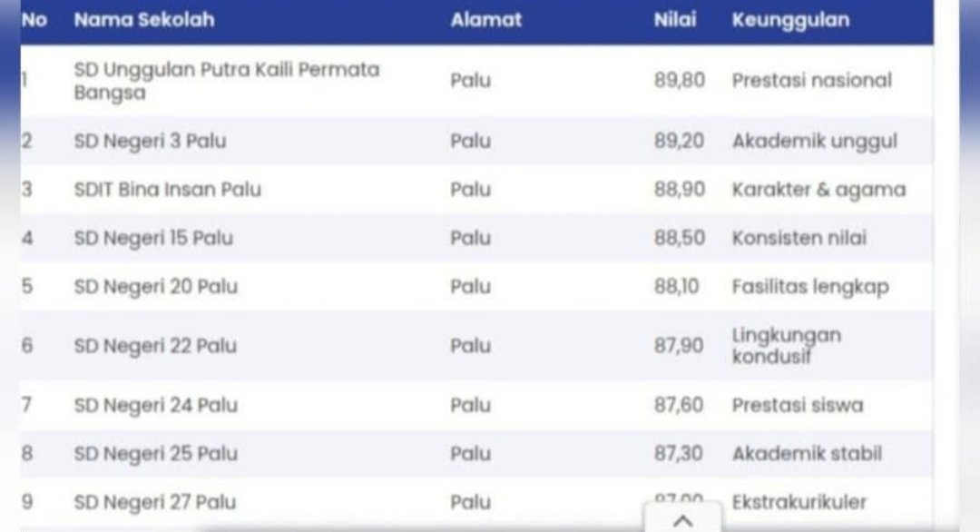Select SD Negeri 20 Palu entry

tap(155, 286)
